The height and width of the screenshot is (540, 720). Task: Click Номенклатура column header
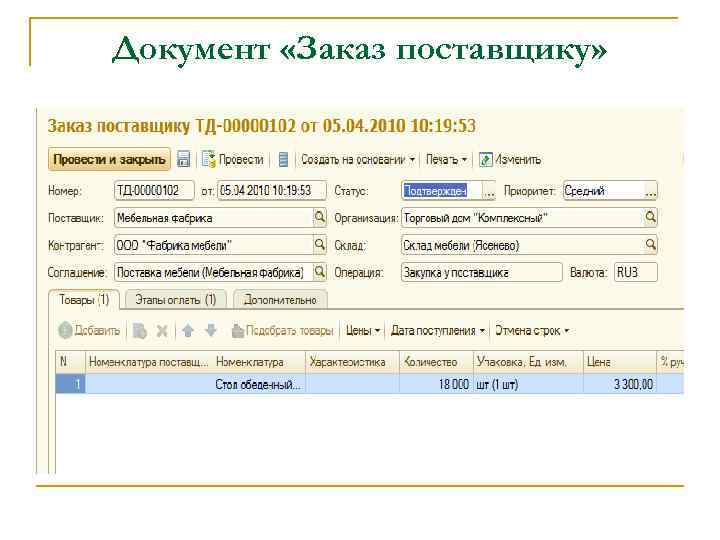(259, 362)
